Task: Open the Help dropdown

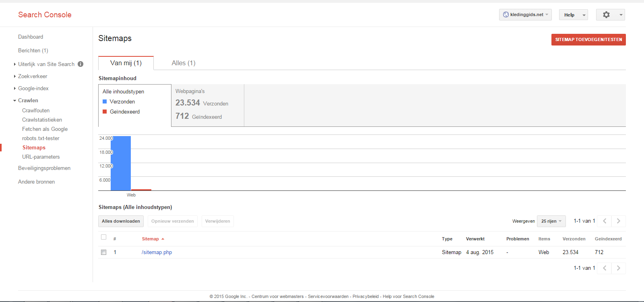Action: 573,15
